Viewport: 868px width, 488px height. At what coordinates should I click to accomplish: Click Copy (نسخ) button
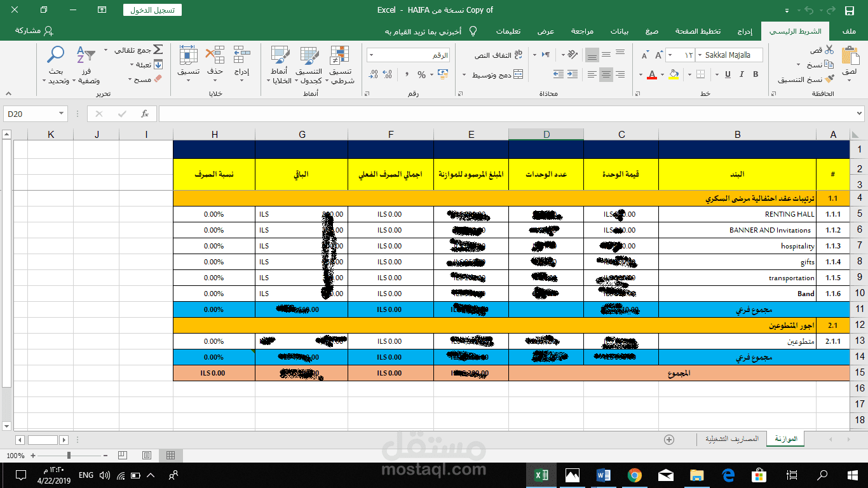point(820,64)
